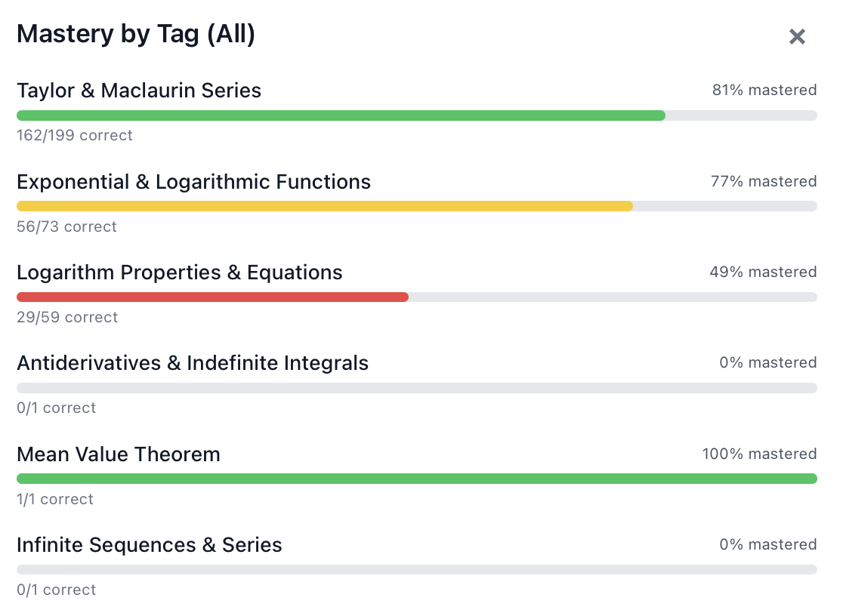Image resolution: width=843 pixels, height=616 pixels.
Task: Click the 49% mastered label
Action: click(763, 272)
